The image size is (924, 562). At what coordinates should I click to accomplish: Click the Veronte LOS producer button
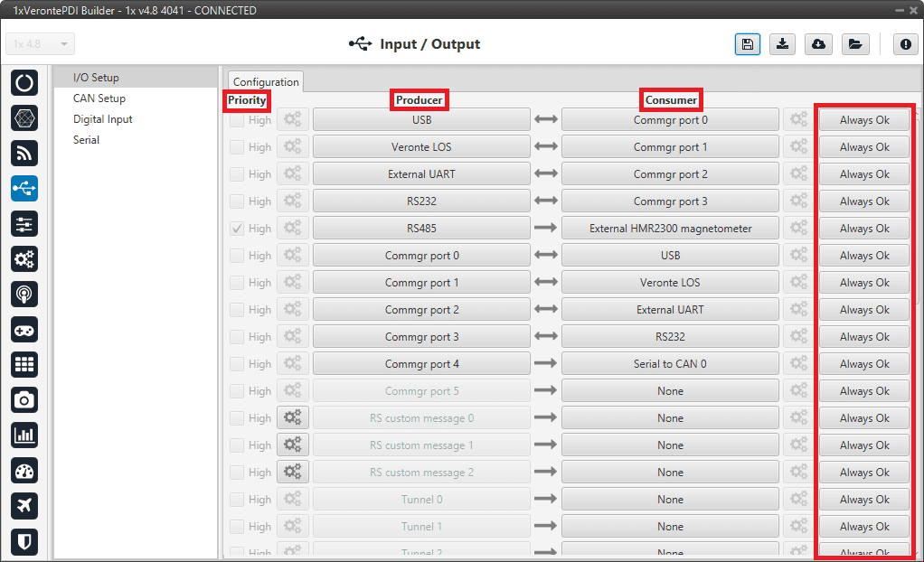(x=421, y=147)
